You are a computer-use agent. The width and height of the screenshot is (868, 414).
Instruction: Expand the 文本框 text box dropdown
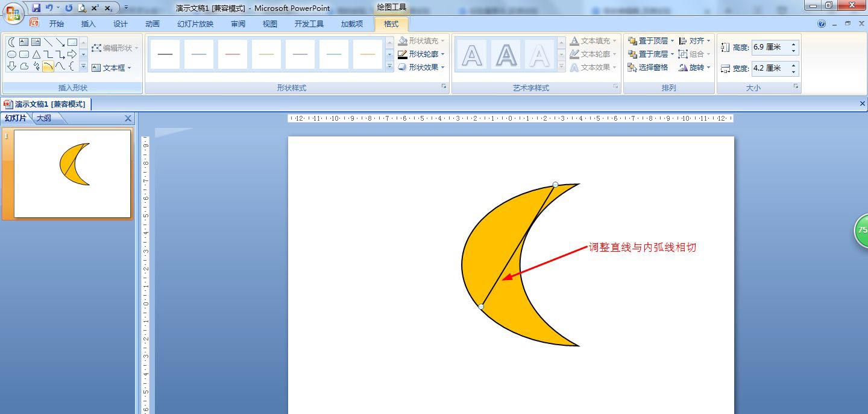coord(129,68)
